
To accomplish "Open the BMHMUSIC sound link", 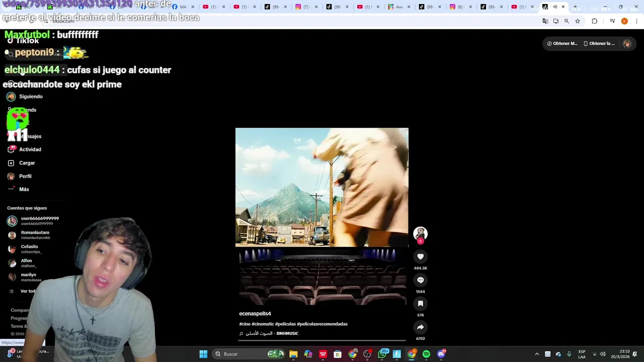I will [269, 333].
